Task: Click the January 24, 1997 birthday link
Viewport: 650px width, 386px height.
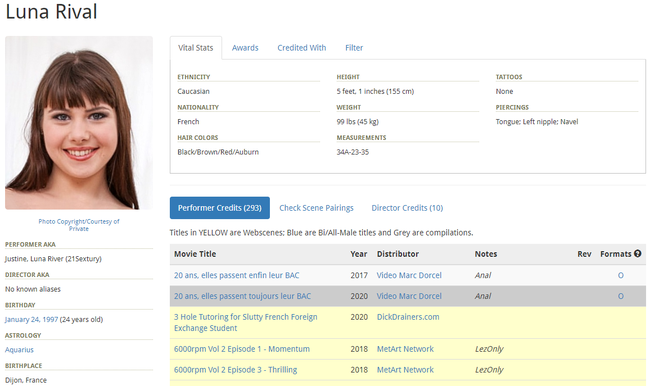Action: pyautogui.click(x=32, y=319)
